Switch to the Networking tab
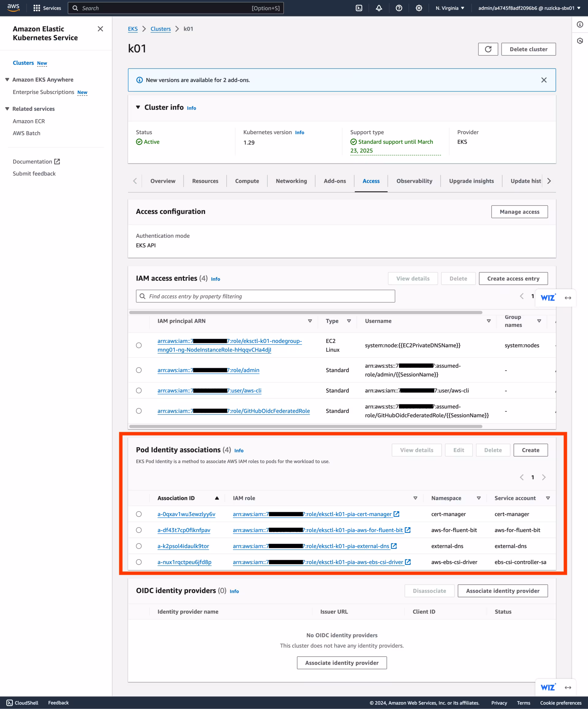The width and height of the screenshot is (588, 709). [x=291, y=181]
